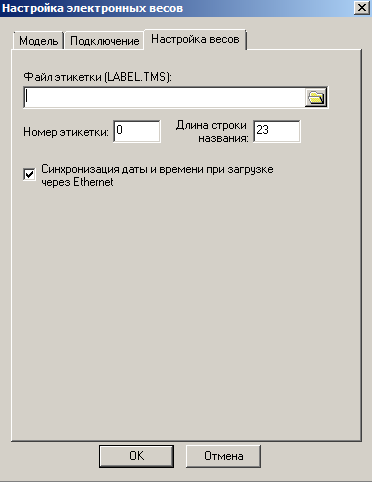Focus the LABEL.TMS file path field
The height and width of the screenshot is (482, 372).
(165, 98)
